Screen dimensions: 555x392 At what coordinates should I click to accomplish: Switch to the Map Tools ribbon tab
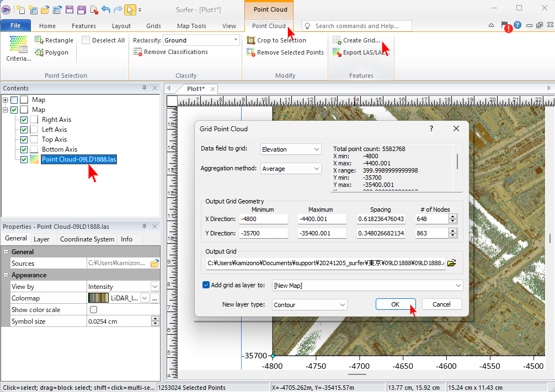(x=191, y=26)
